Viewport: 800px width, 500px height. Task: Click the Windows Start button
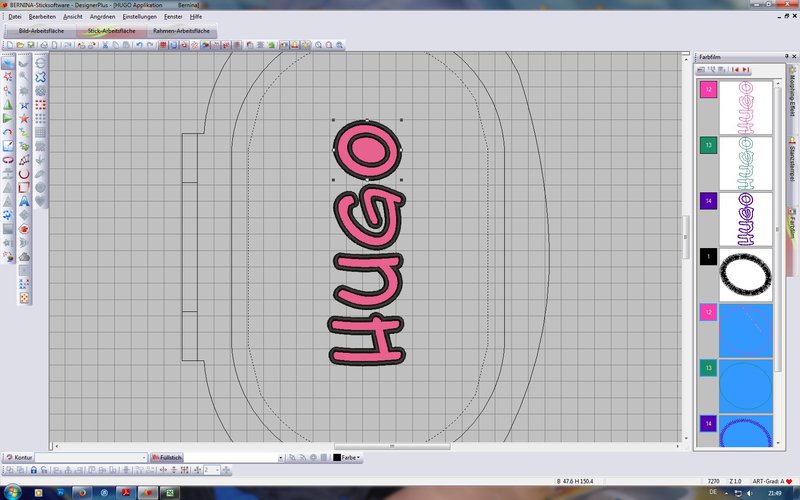click(11, 492)
